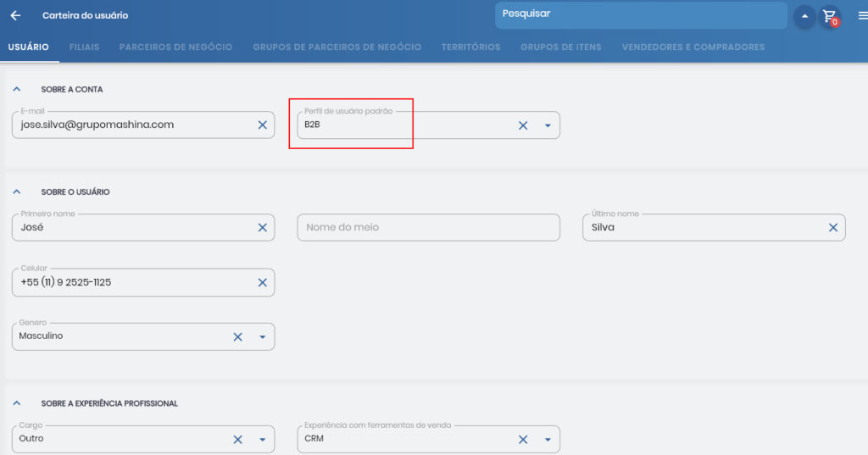Open the Perfil de usuário padrão dropdown

click(548, 125)
